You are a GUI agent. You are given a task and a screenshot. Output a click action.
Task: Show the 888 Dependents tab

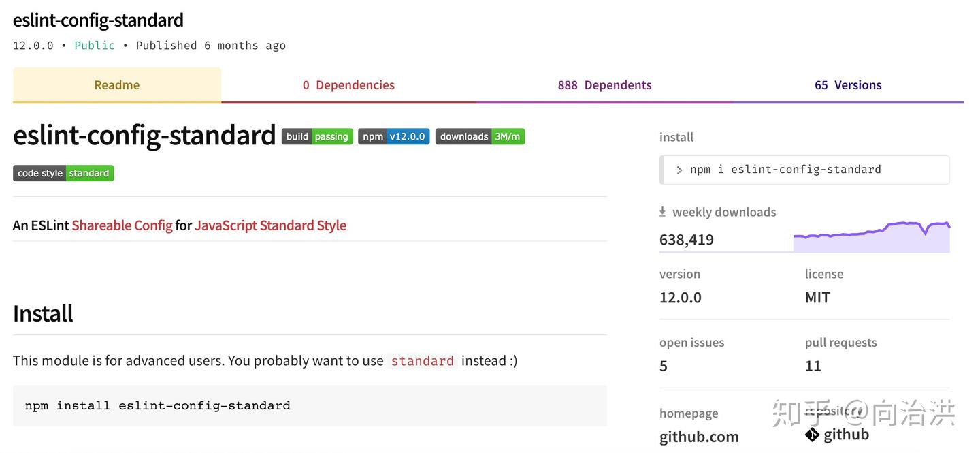pyautogui.click(x=604, y=85)
